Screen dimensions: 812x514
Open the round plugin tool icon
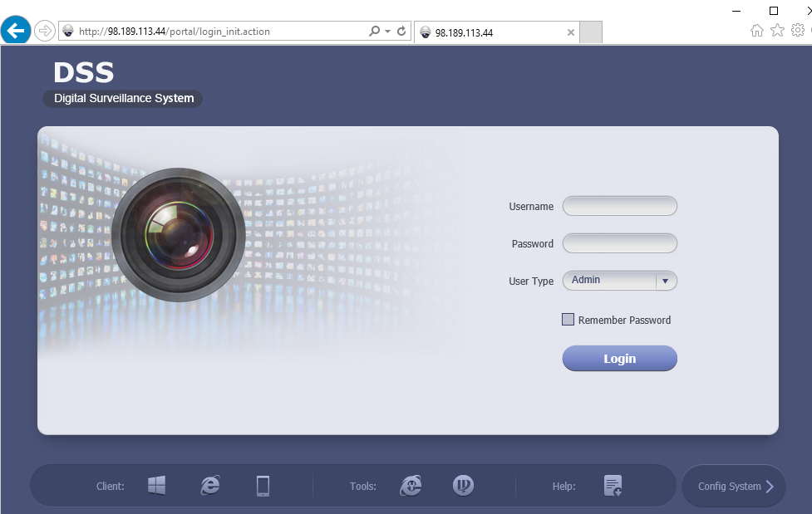463,486
